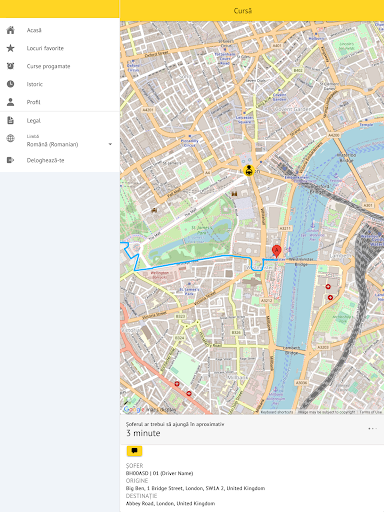Image resolution: width=384 pixels, height=512 pixels.
Task: Select the Curse programate menu item
Action: tap(60, 66)
